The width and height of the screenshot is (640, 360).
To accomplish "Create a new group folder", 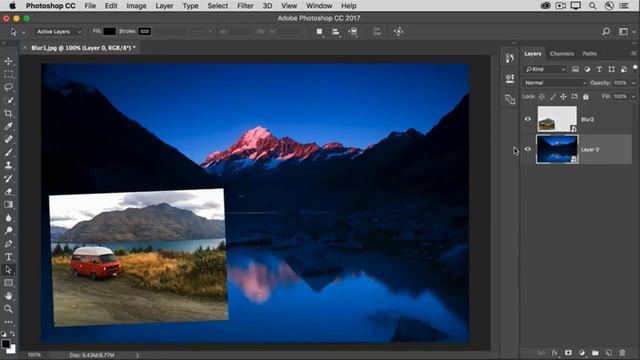I will (595, 353).
